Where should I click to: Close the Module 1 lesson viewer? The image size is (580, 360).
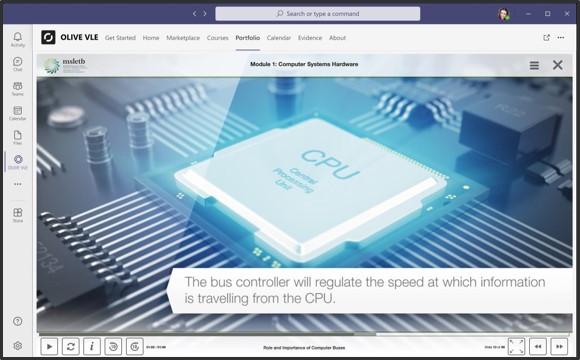click(557, 65)
